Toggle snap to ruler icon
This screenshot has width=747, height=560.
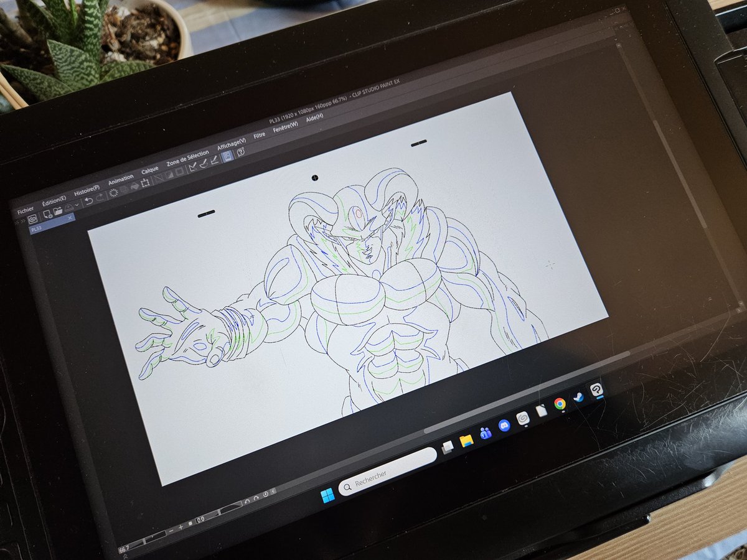[193, 167]
